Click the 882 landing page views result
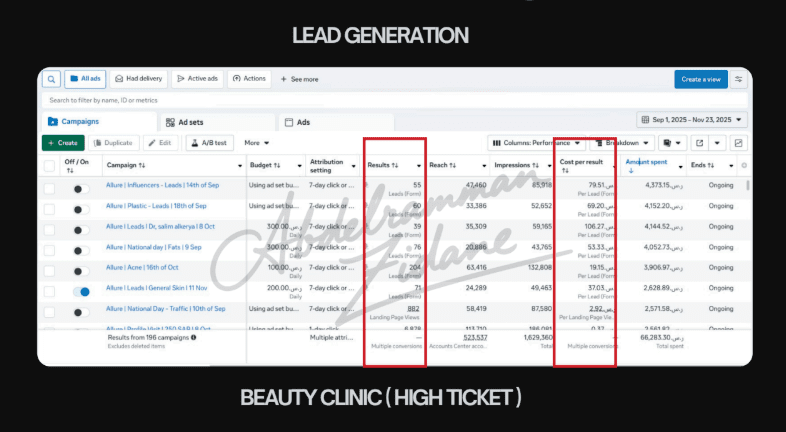 (x=414, y=309)
